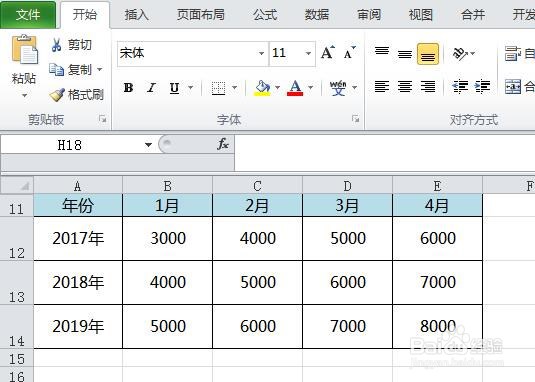Image resolution: width=535 pixels, height=382 pixels.
Task: Switch to the 插入 tab
Action: [136, 15]
